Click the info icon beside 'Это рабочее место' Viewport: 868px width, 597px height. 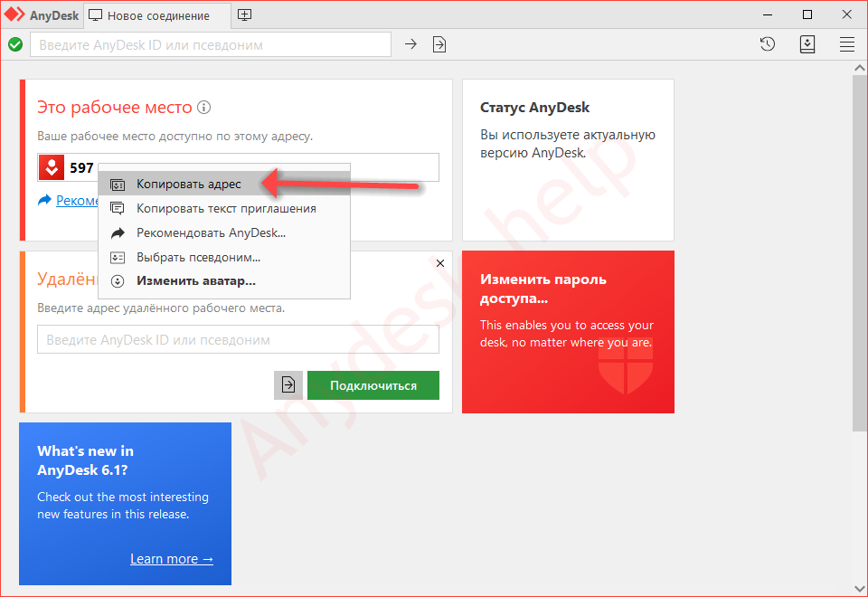[x=204, y=108]
